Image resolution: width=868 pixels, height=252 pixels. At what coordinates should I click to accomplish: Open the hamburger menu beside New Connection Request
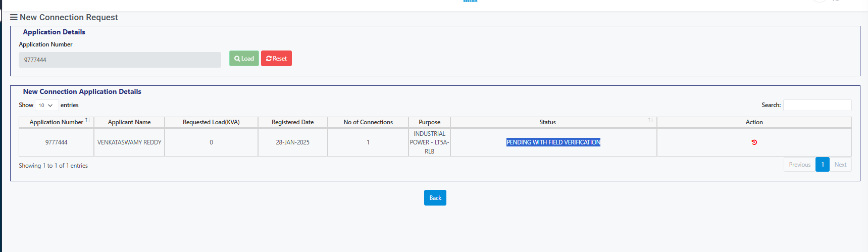14,17
